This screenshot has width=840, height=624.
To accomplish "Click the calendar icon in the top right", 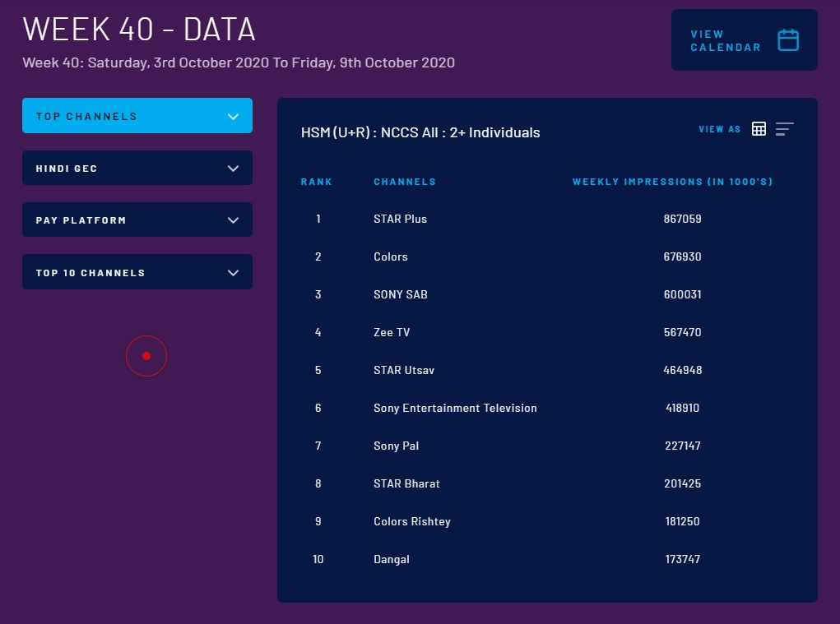I will [788, 40].
